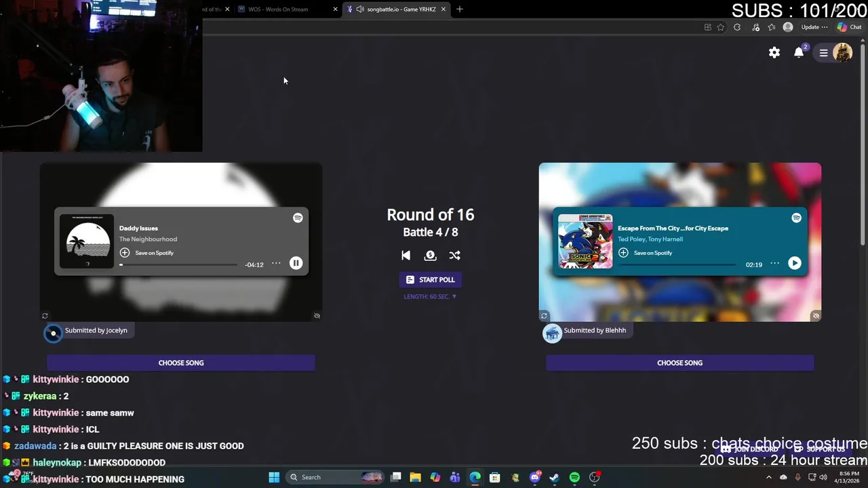Screen dimensions: 868x488
Task: Mute the songbattle.io tab audio
Action: click(x=360, y=9)
